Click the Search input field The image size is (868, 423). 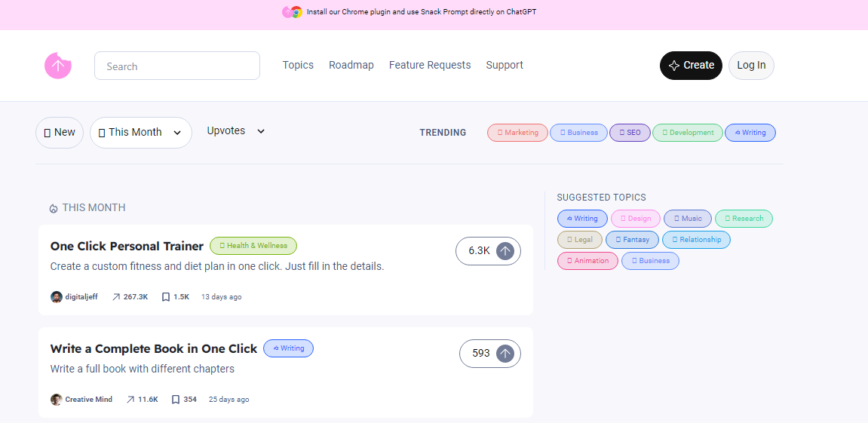(x=177, y=66)
